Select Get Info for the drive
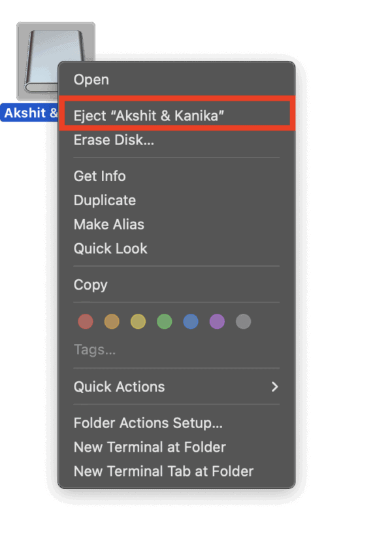Viewport: 392px width, 536px height. [99, 176]
